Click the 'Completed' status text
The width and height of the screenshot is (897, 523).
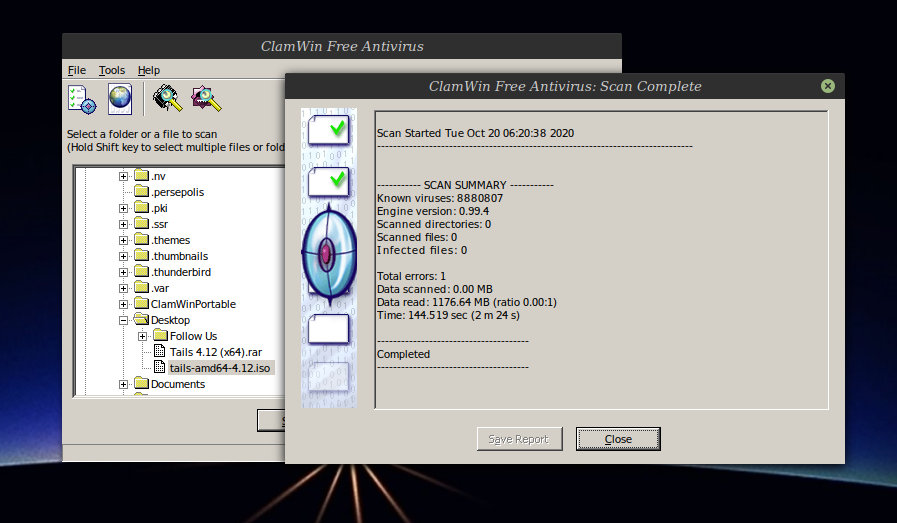(x=403, y=354)
